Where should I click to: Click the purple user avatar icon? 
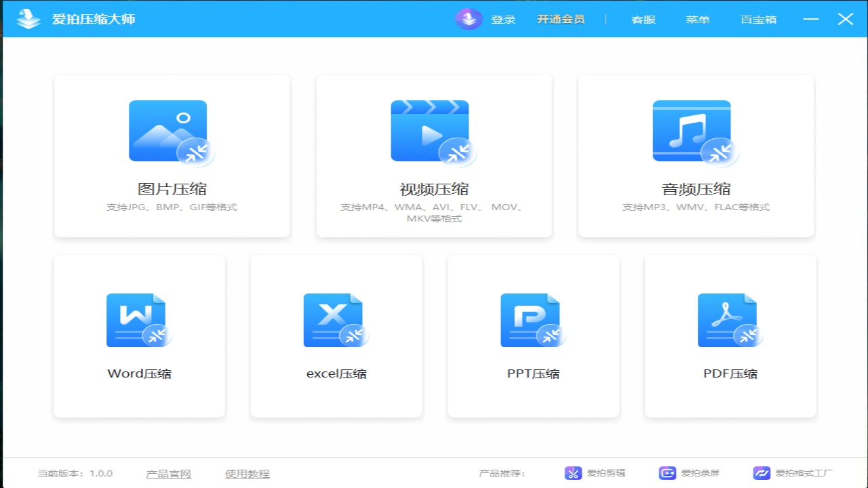[x=469, y=19]
